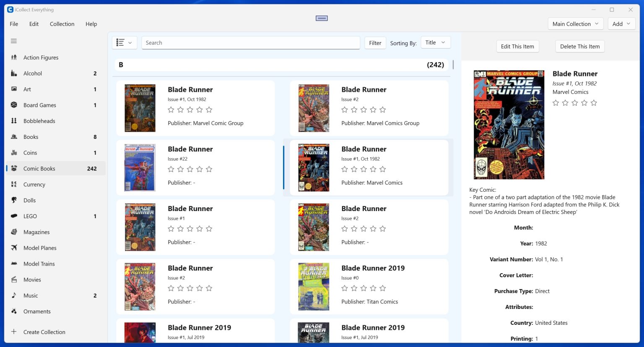Give the second Blade Runner Issue #2 a star
The height and width of the screenshot is (347, 644).
(345, 229)
